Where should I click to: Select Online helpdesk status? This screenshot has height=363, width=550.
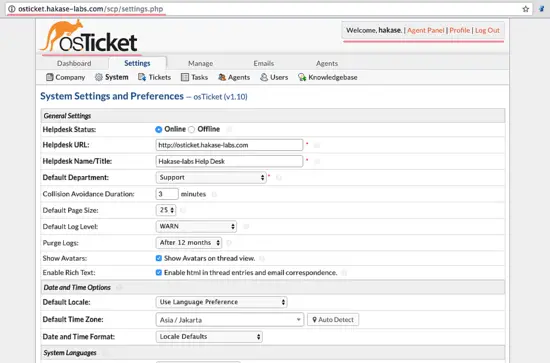pyautogui.click(x=159, y=129)
